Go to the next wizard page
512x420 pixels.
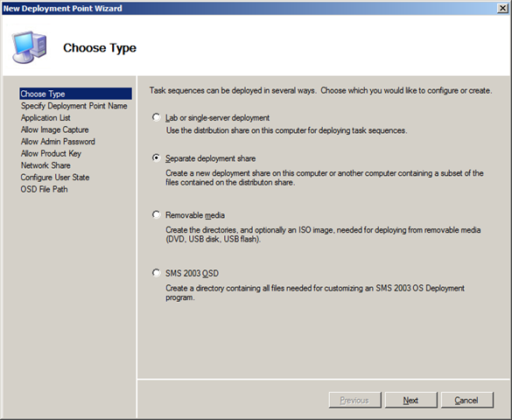(410, 400)
